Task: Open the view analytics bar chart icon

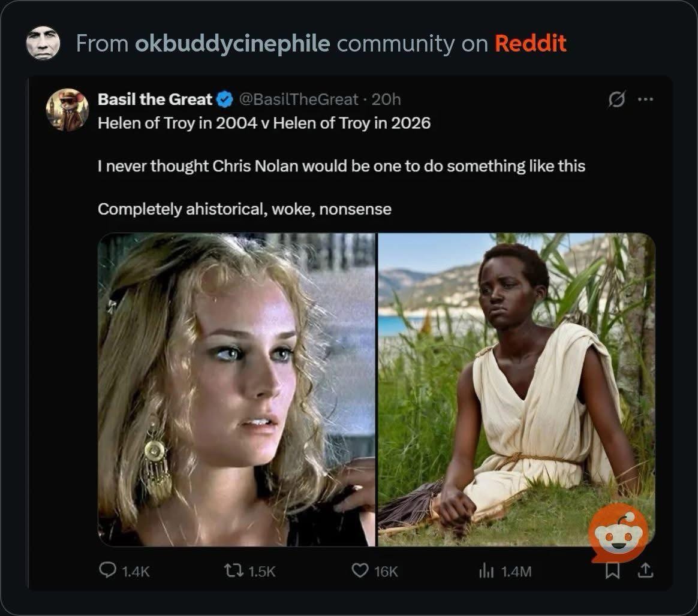Action: pos(486,570)
